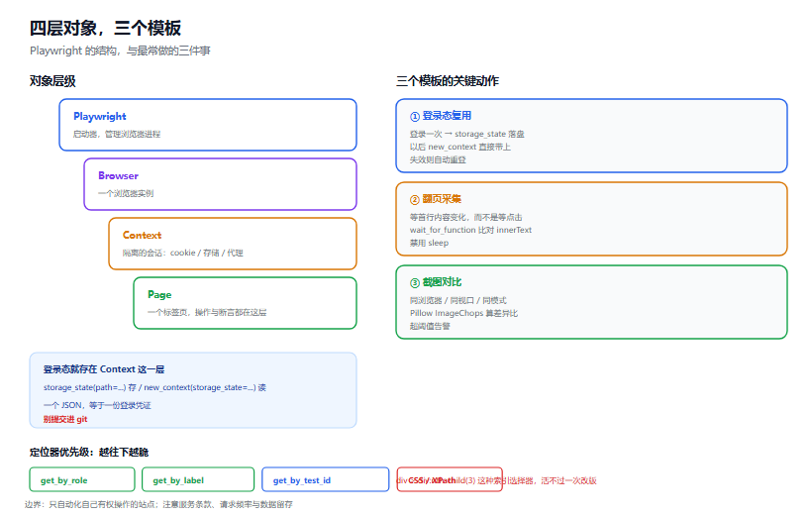Click the purple Browser card title
Viewport: 812px width, 515px height.
[118, 175]
